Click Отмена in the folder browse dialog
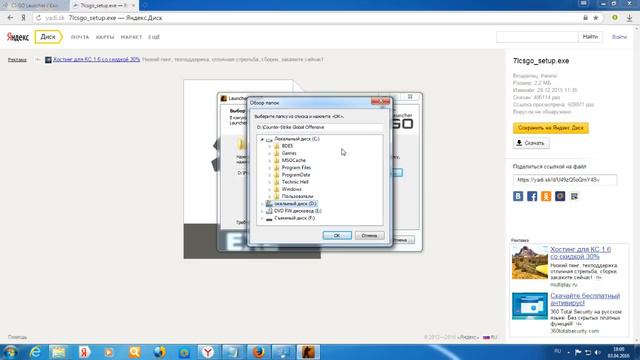Viewport: 640px width, 360px height. [369, 236]
